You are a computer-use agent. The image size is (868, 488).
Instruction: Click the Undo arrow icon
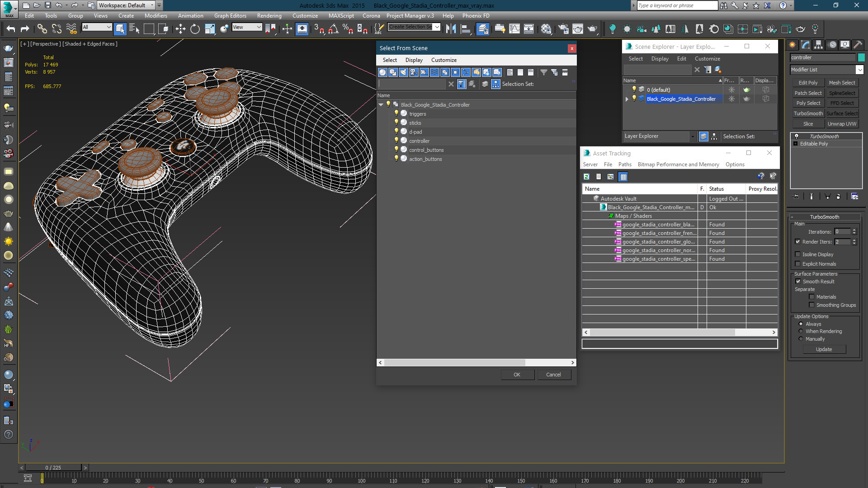[10, 29]
